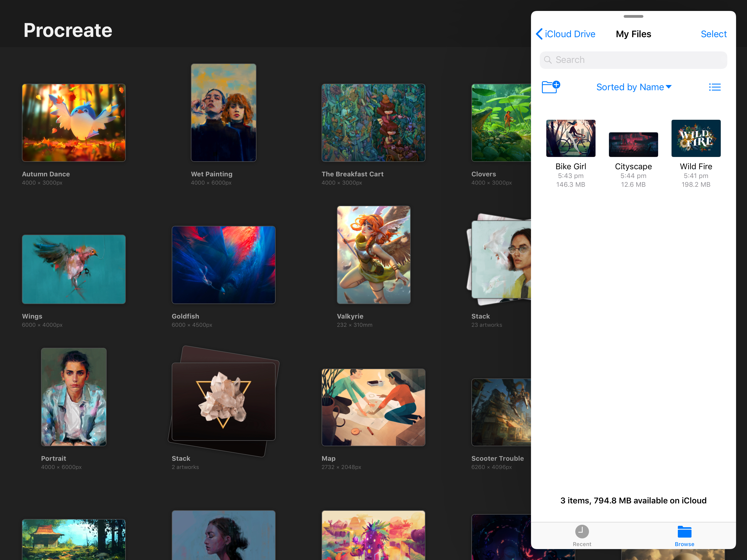Open the Bike Girl file
Viewport: 747px width, 560px height.
click(570, 138)
